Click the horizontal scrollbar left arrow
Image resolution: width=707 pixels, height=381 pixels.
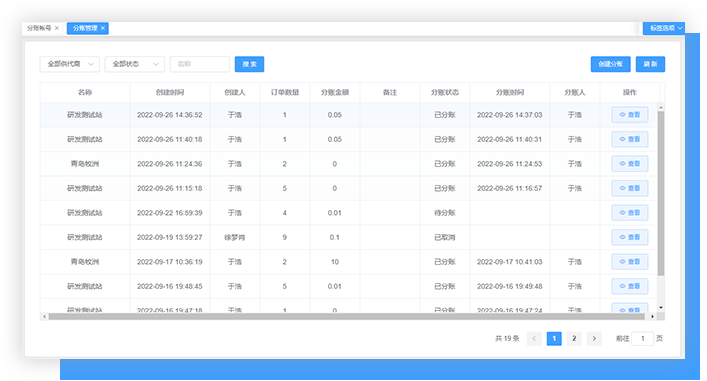44,317
